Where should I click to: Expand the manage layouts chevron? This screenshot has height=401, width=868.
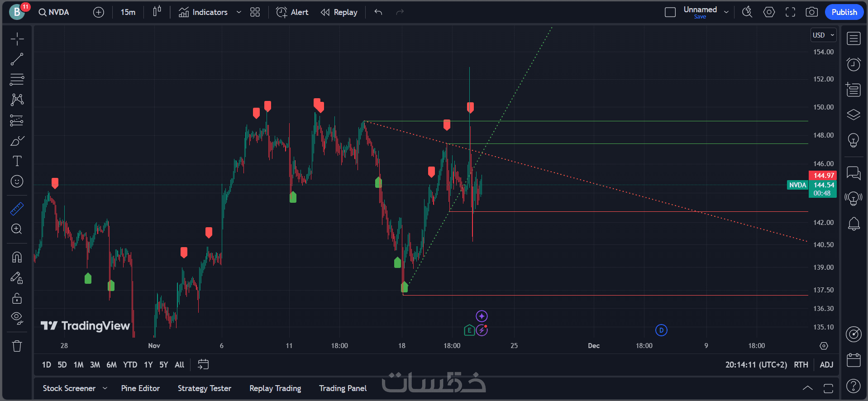pyautogui.click(x=726, y=12)
